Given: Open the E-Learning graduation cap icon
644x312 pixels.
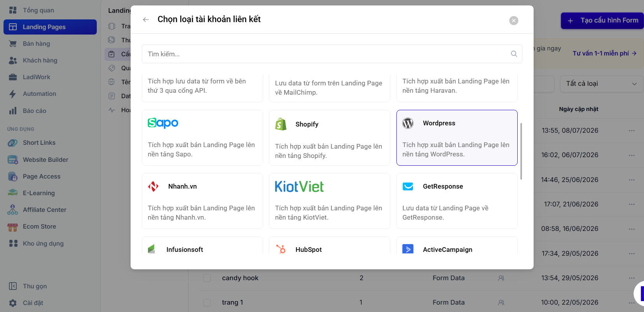Looking at the screenshot, I should (x=13, y=193).
